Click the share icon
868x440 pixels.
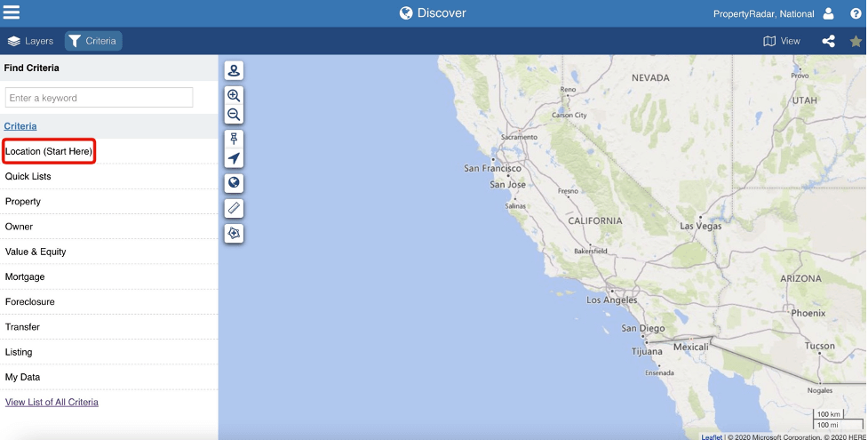coord(828,41)
